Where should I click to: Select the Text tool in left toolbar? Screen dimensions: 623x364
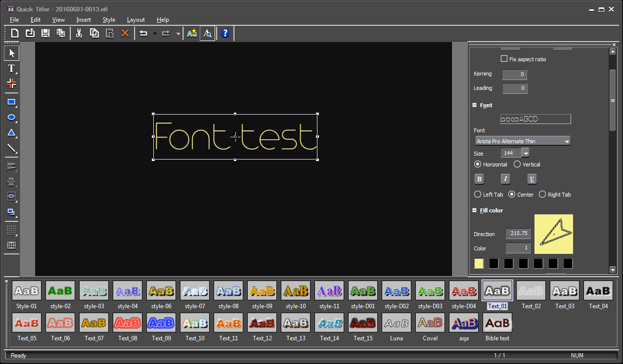click(x=11, y=69)
